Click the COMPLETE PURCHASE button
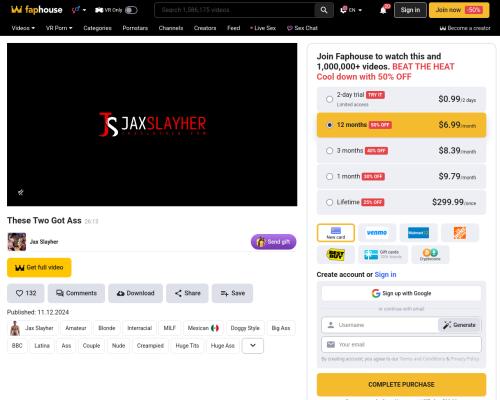This screenshot has width=500, height=400. pos(401,384)
